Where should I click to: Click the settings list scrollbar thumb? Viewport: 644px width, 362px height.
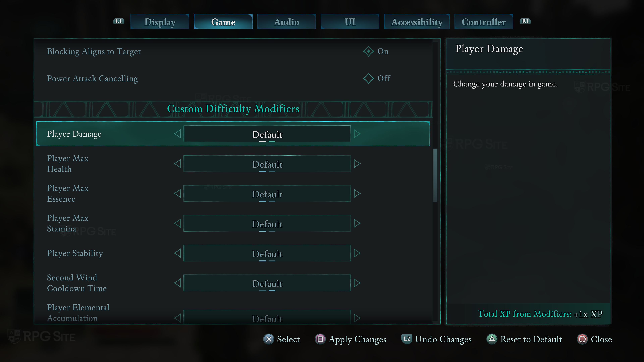point(435,175)
